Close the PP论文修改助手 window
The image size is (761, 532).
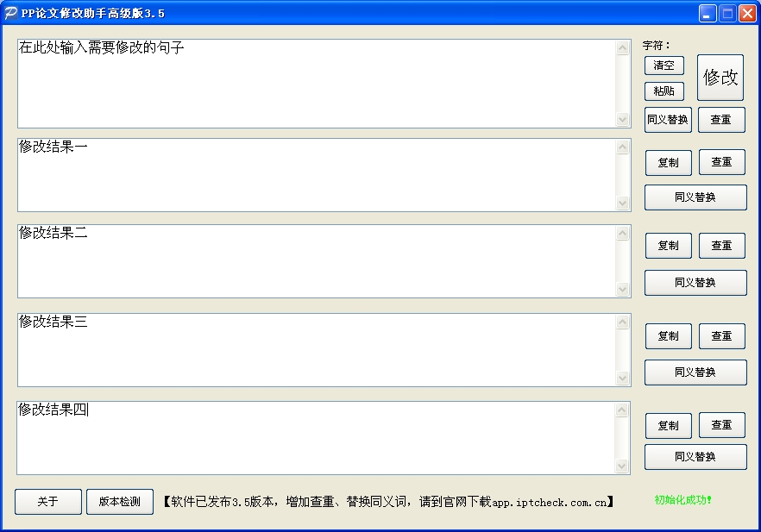pyautogui.click(x=747, y=14)
